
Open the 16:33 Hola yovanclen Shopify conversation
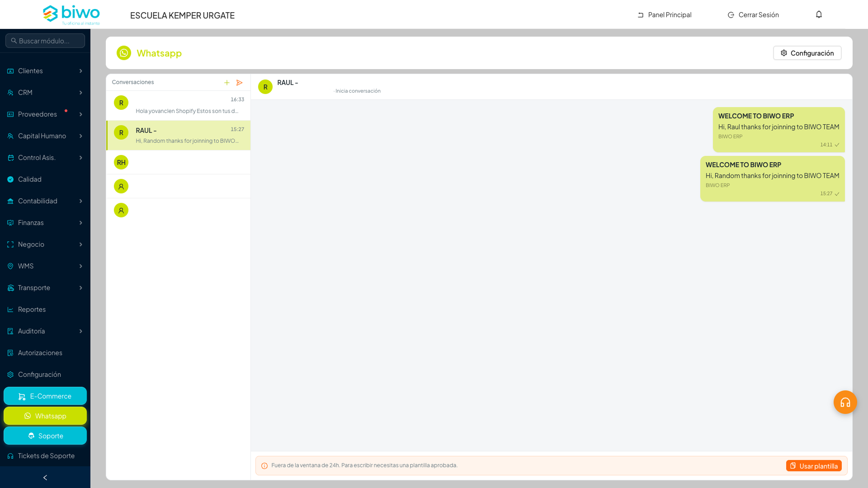(178, 105)
